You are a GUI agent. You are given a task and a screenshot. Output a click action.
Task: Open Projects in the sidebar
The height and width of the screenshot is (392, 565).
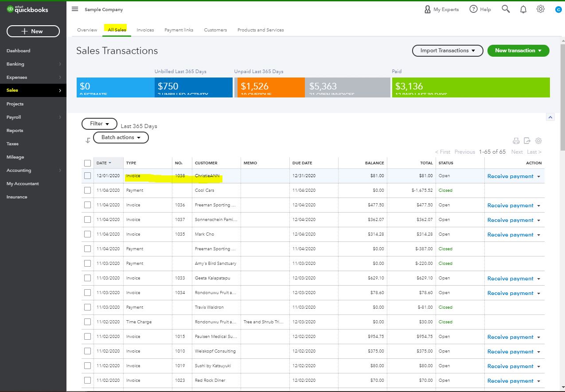[x=15, y=104]
